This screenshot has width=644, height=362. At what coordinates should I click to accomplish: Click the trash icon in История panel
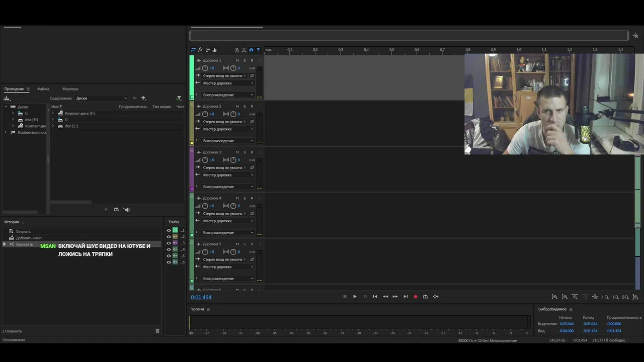157,331
